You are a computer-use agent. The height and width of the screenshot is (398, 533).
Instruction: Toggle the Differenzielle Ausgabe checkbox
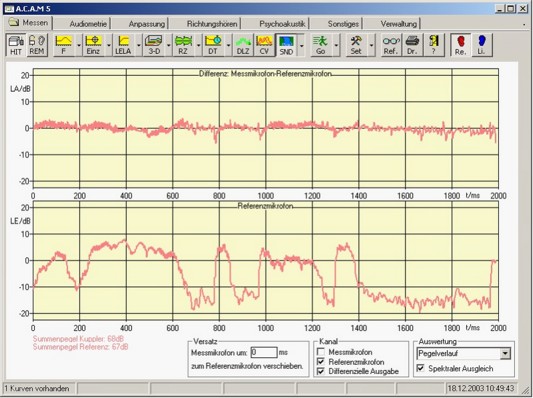321,371
